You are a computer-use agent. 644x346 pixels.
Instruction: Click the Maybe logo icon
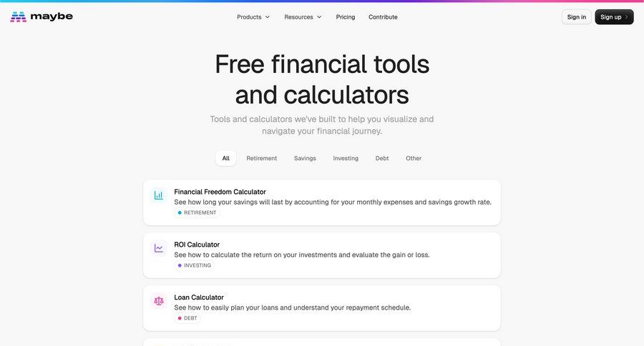click(x=18, y=17)
